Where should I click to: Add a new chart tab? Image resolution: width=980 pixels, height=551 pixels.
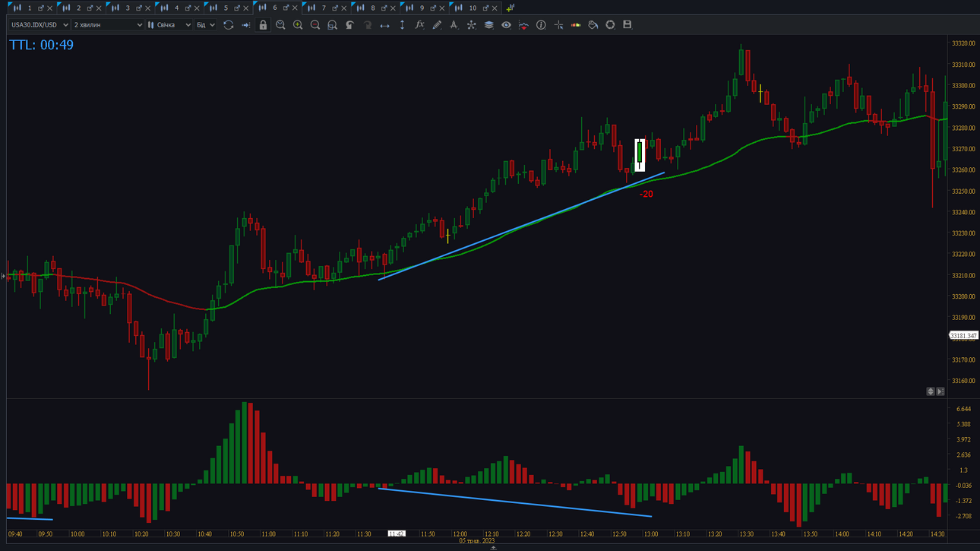click(510, 8)
